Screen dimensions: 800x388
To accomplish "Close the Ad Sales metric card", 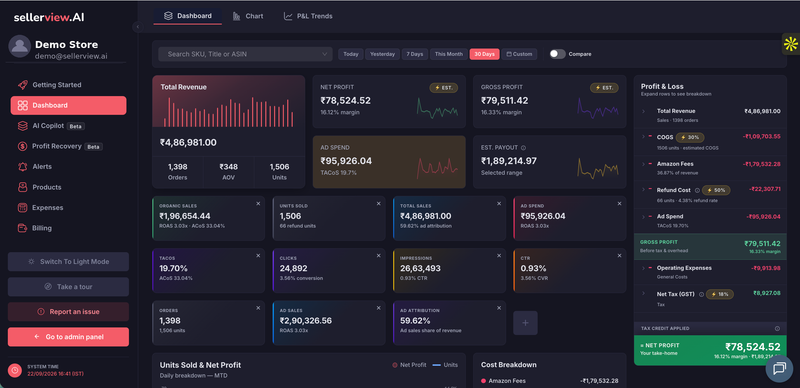I will click(379, 308).
